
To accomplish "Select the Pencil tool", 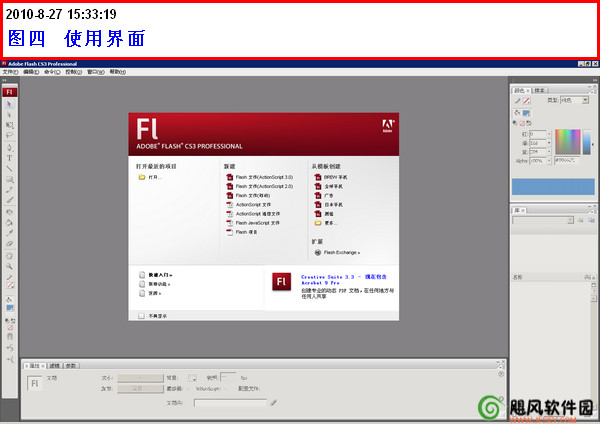I will 9,189.
